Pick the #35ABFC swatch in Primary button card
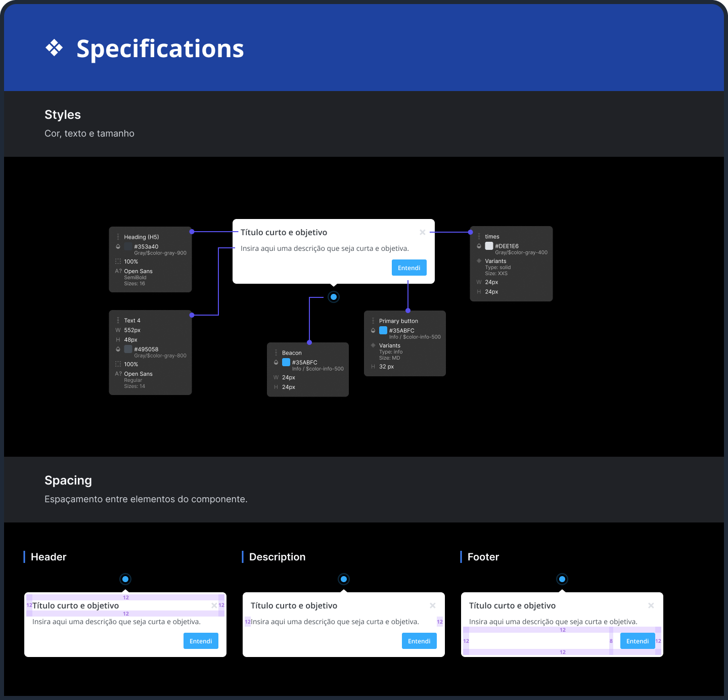Image resolution: width=728 pixels, height=700 pixels. pyautogui.click(x=383, y=330)
